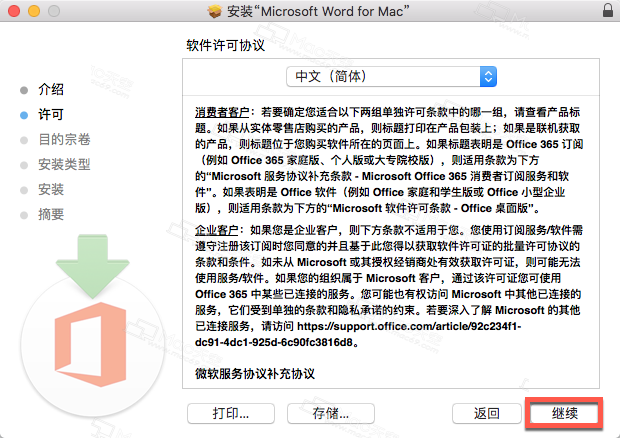
Task: Click the 返回 (Go Back) button
Action: tap(487, 413)
